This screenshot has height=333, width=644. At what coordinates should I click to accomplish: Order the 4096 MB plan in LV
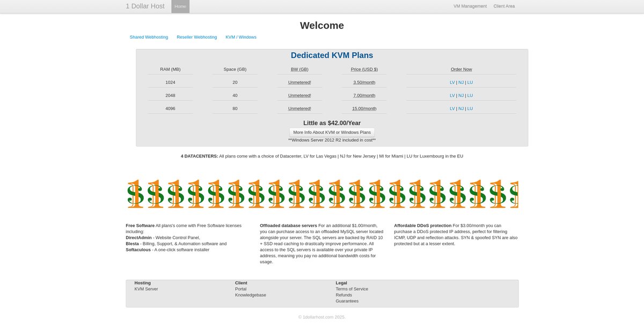point(452,108)
